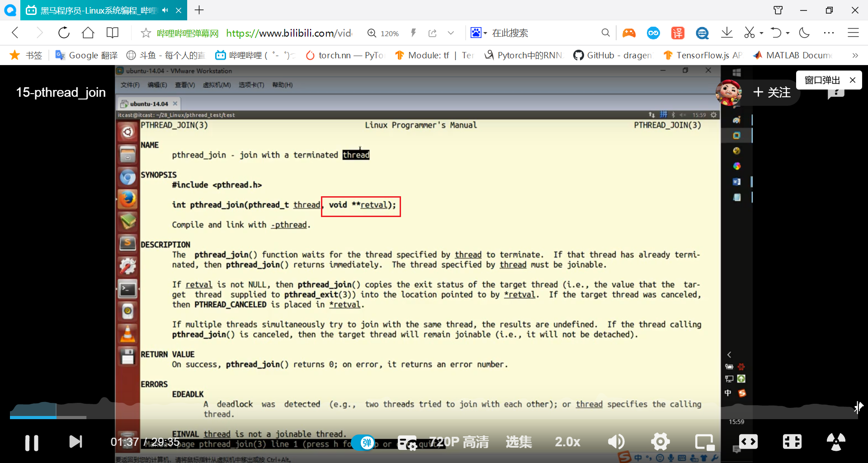Change 2.0x playback speed
Image resolution: width=868 pixels, height=463 pixels.
coord(567,442)
